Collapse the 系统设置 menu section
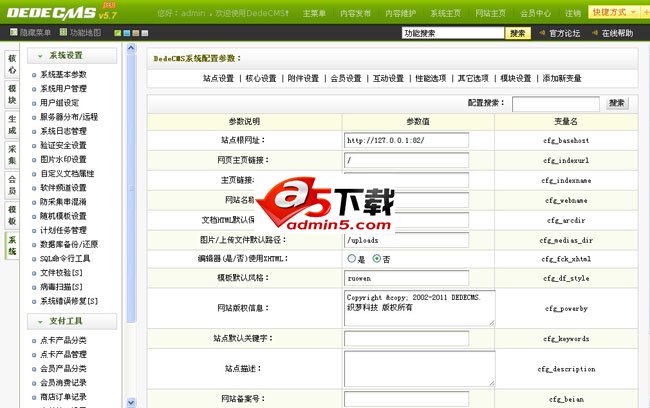 point(72,56)
